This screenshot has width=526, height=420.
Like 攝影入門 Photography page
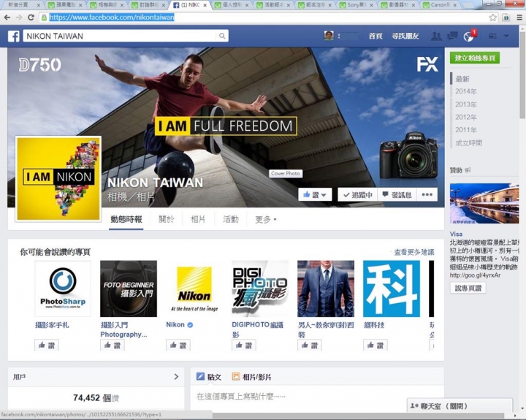(x=113, y=345)
